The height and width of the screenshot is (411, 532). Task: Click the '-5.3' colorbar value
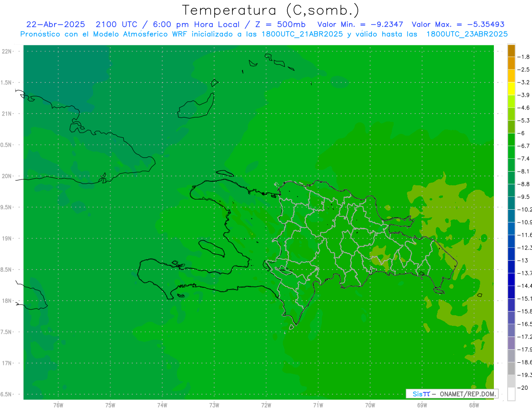(x=524, y=120)
